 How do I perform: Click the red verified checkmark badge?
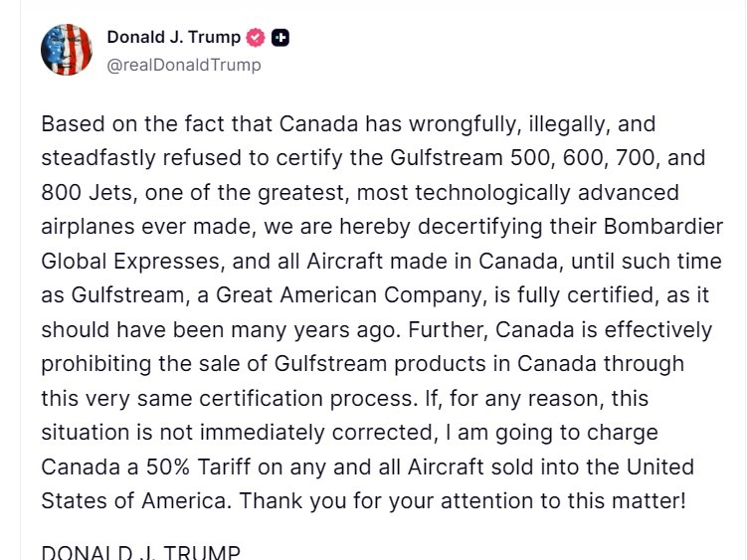[x=256, y=38]
